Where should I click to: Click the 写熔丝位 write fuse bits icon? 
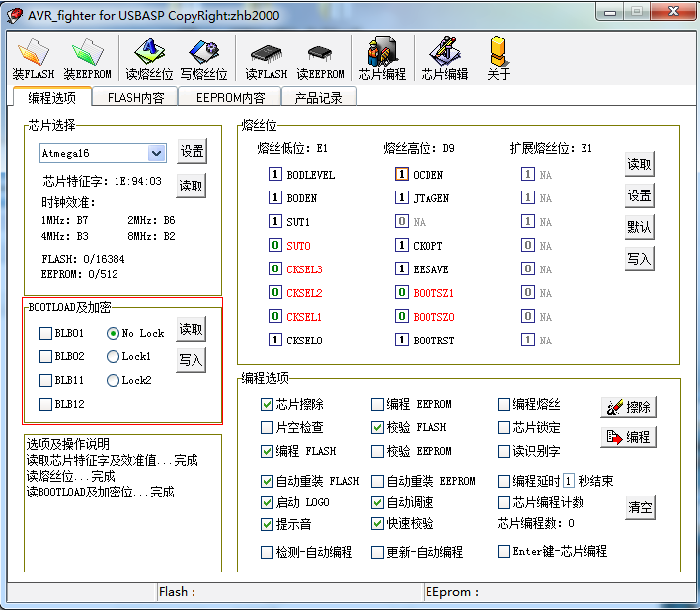(x=203, y=59)
